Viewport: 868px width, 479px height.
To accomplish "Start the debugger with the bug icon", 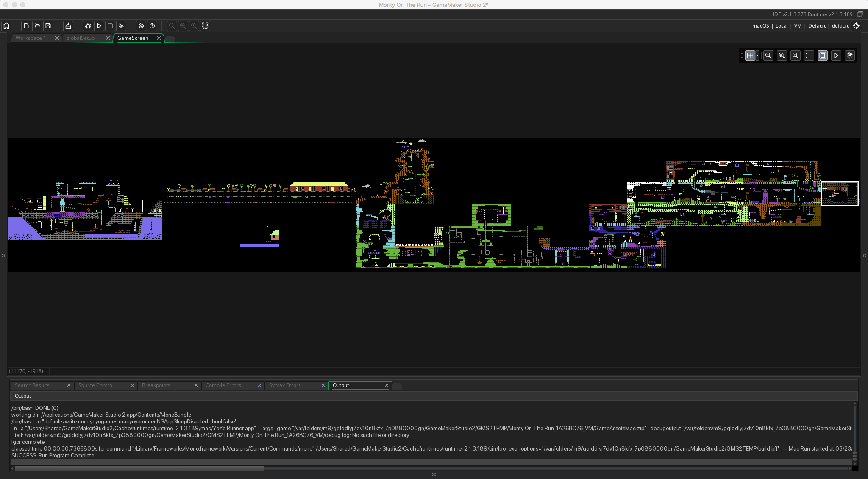I will 88,26.
